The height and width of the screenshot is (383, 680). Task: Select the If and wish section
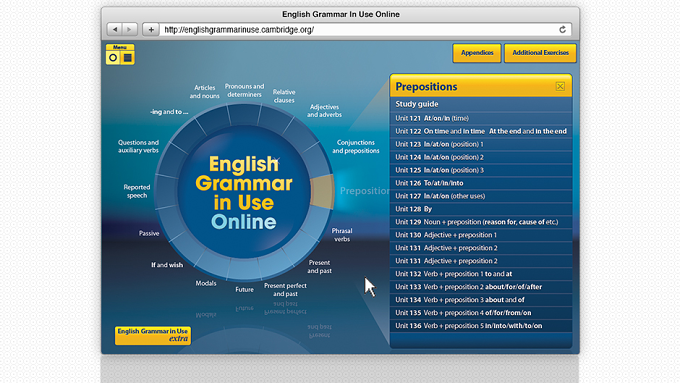coord(167,265)
